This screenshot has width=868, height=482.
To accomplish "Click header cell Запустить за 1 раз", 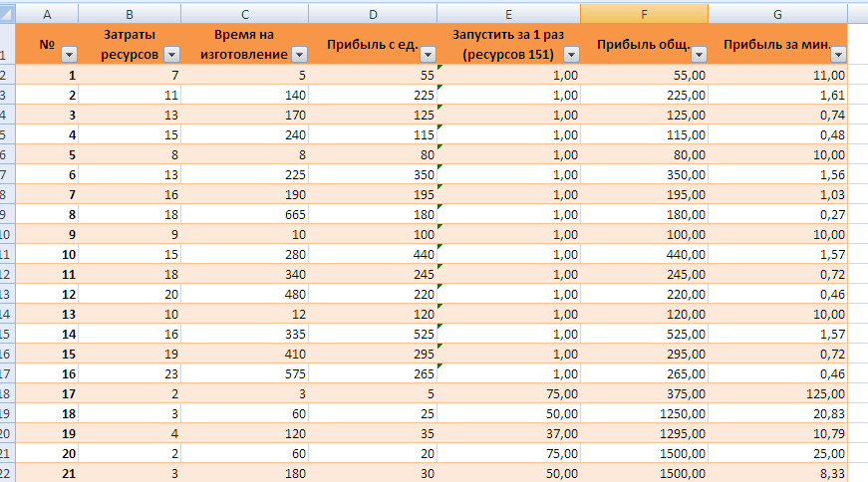I will [508, 44].
